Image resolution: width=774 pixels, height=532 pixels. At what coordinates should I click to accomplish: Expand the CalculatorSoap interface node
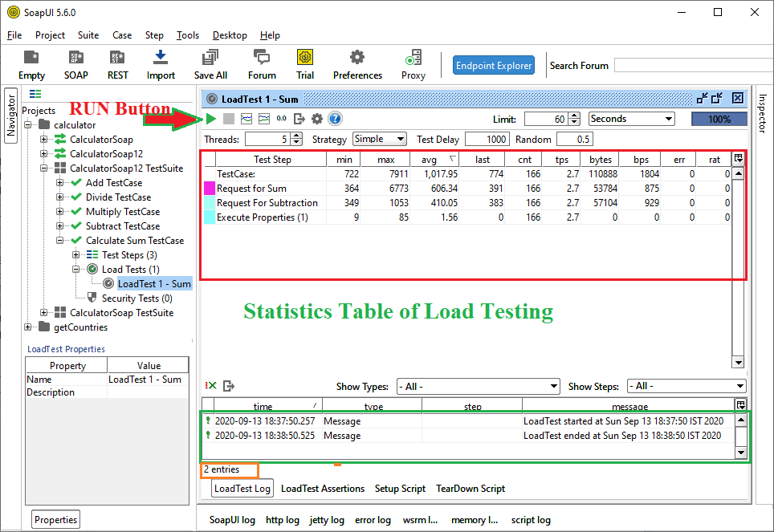[x=44, y=139]
